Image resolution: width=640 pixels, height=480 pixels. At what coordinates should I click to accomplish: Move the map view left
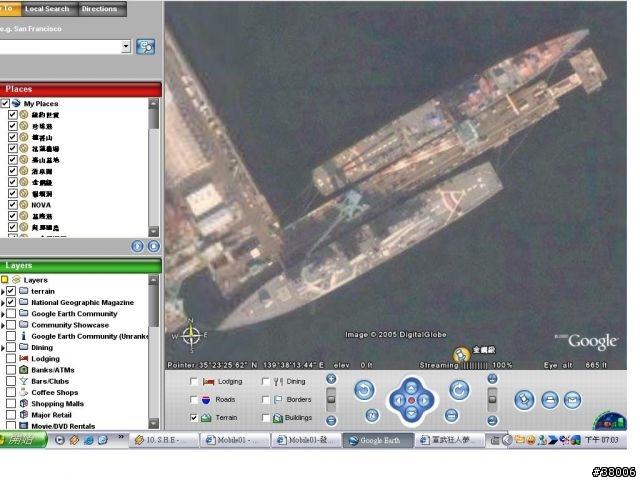click(398, 400)
